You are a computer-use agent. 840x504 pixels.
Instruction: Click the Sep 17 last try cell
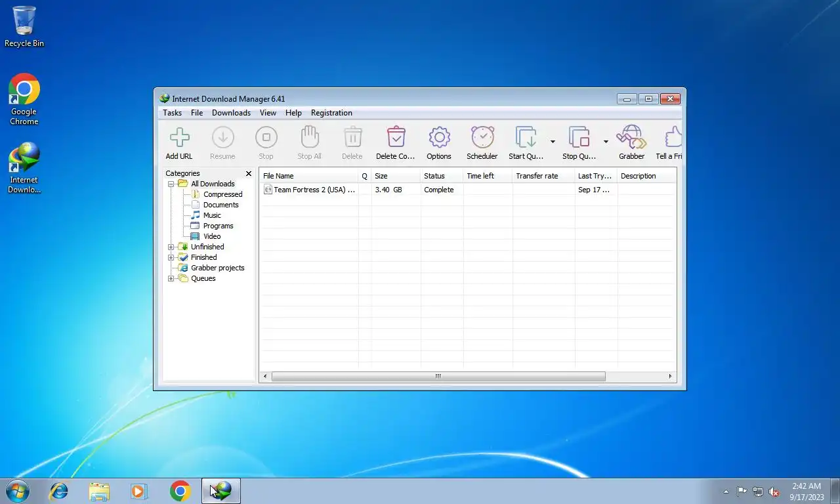coord(594,190)
